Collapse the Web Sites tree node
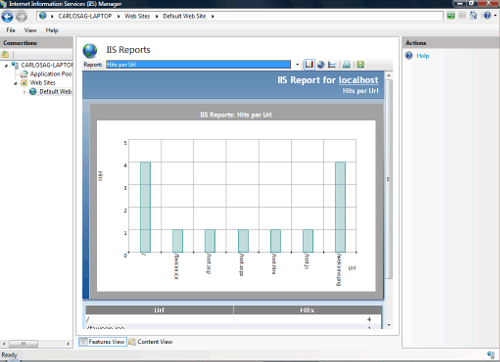 pyautogui.click(x=15, y=83)
